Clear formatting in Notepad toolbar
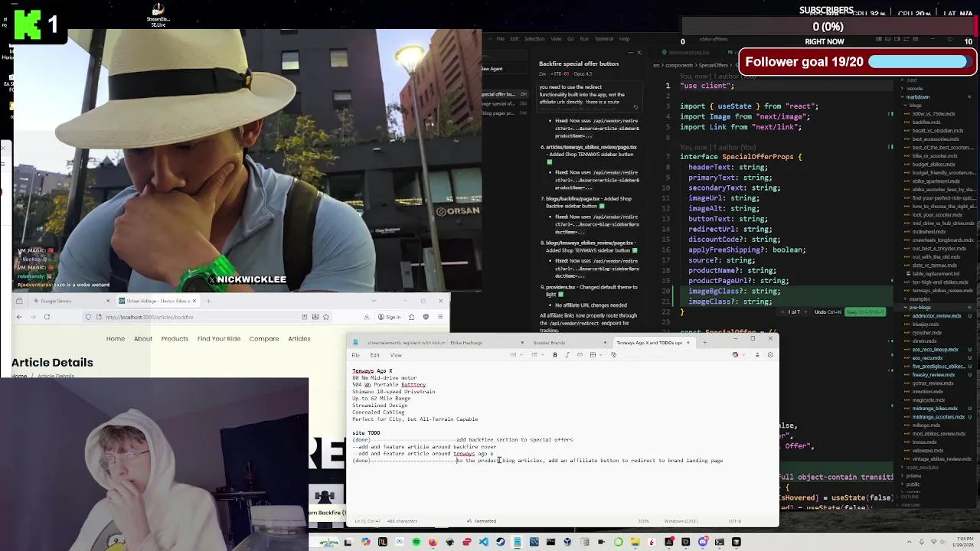The image size is (980, 551). click(x=613, y=354)
